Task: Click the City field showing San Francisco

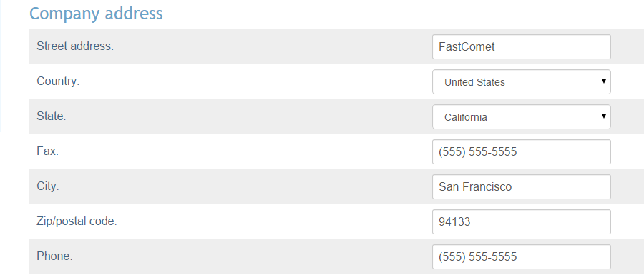Action: (521, 187)
